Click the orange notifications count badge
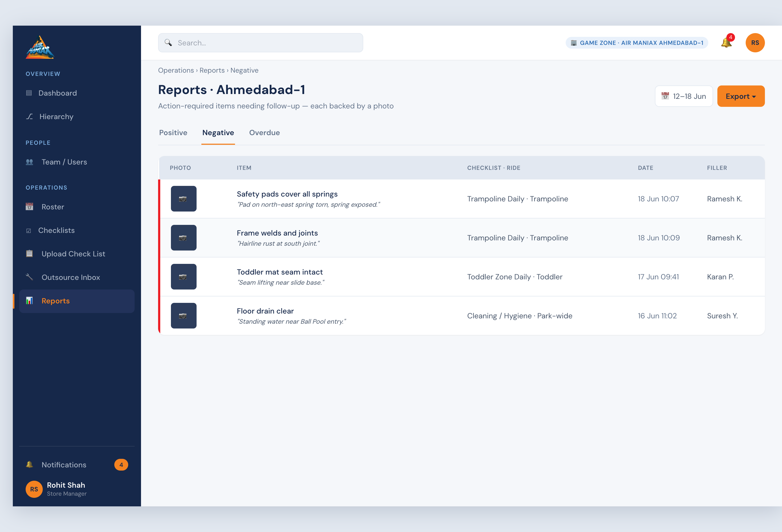782x532 pixels. [121, 465]
